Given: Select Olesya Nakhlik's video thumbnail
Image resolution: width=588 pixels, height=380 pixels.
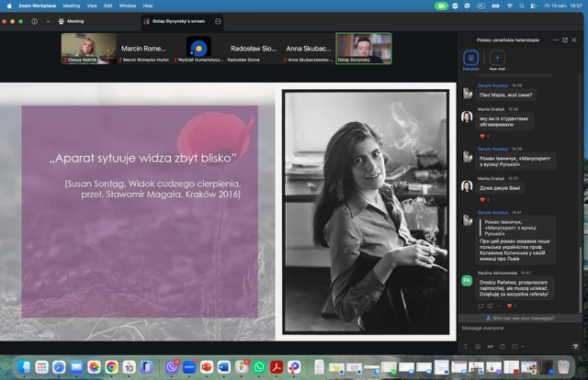Looking at the screenshot, I should point(89,49).
